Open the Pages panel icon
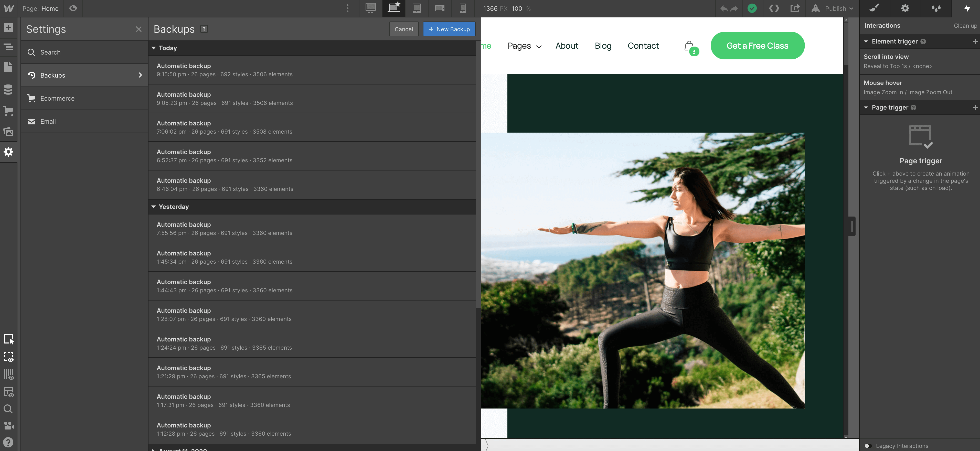This screenshot has width=980, height=451. [x=8, y=68]
